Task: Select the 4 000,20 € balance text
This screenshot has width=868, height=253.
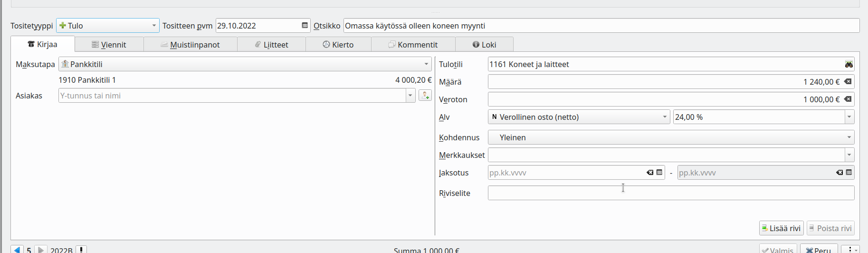Action: tap(413, 80)
